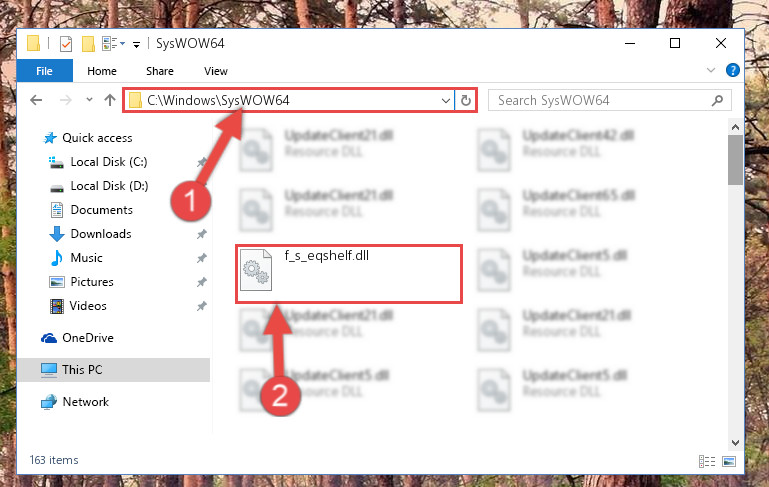
Task: Go up one folder level
Action: 110,100
